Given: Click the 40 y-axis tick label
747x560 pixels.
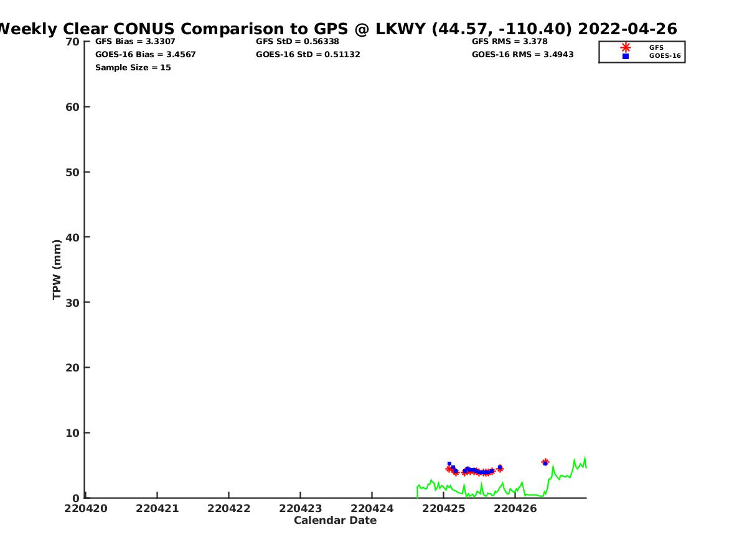Looking at the screenshot, I should [72, 237].
